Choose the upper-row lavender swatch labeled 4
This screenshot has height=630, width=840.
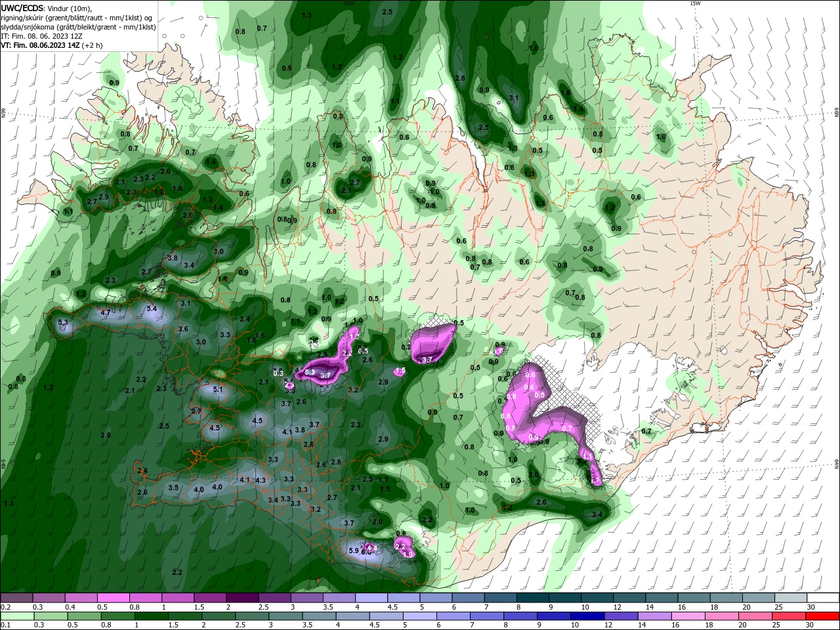coord(371,597)
